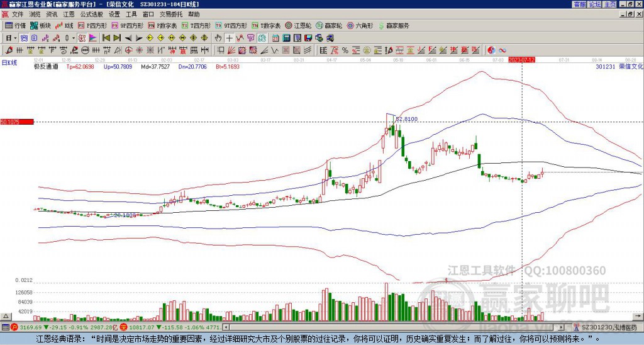Switch to the K线 chart view
Viewport: 644px width, 345px height.
pyautogui.click(x=65, y=25)
